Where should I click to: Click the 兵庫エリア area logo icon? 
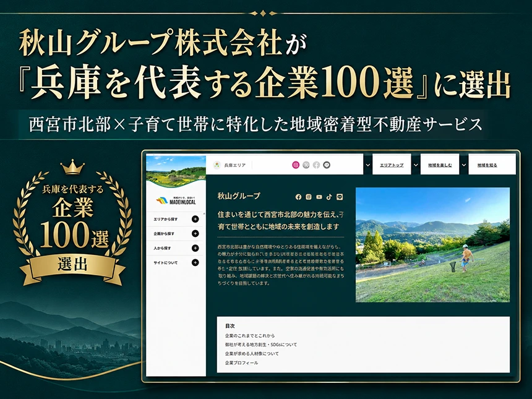[217, 165]
